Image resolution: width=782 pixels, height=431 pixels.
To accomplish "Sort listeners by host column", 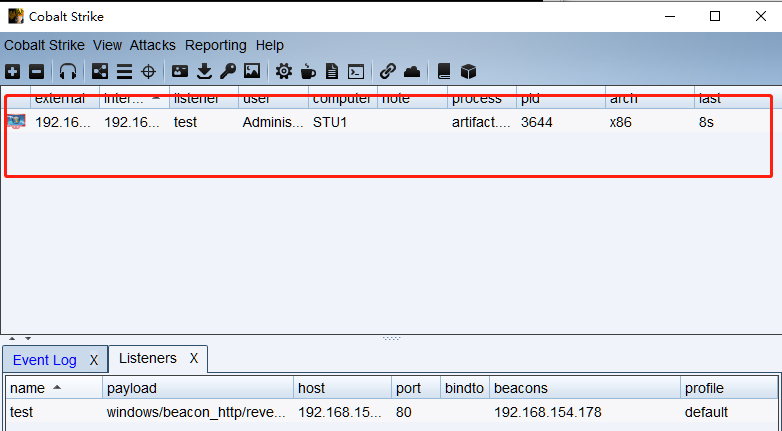I will click(x=343, y=388).
